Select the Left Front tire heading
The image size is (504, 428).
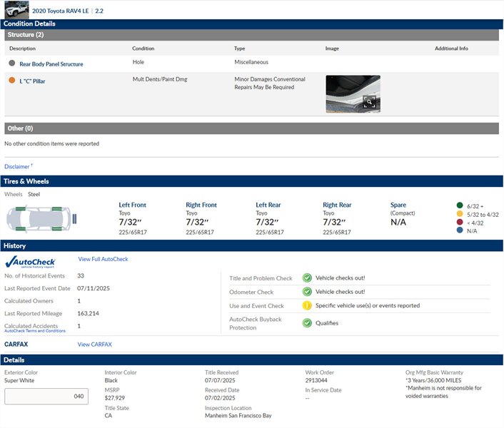click(x=133, y=205)
